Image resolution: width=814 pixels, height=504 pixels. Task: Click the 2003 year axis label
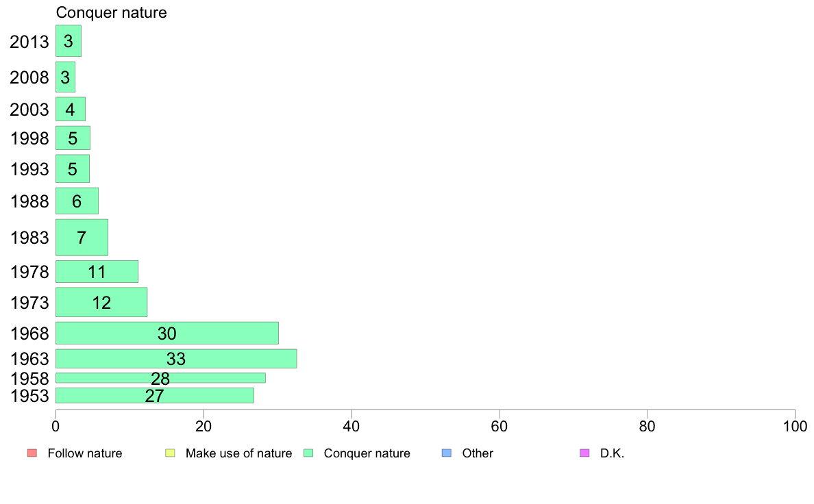(29, 110)
